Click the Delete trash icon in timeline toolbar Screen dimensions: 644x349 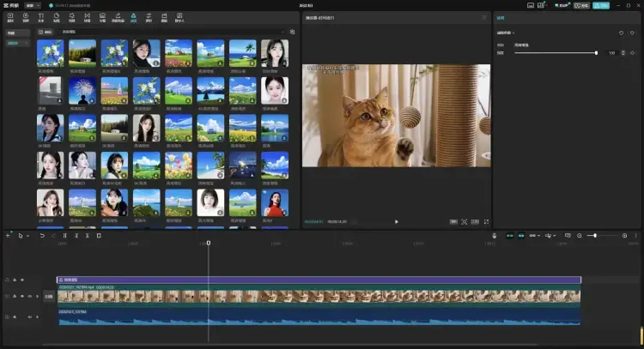pyautogui.click(x=99, y=235)
